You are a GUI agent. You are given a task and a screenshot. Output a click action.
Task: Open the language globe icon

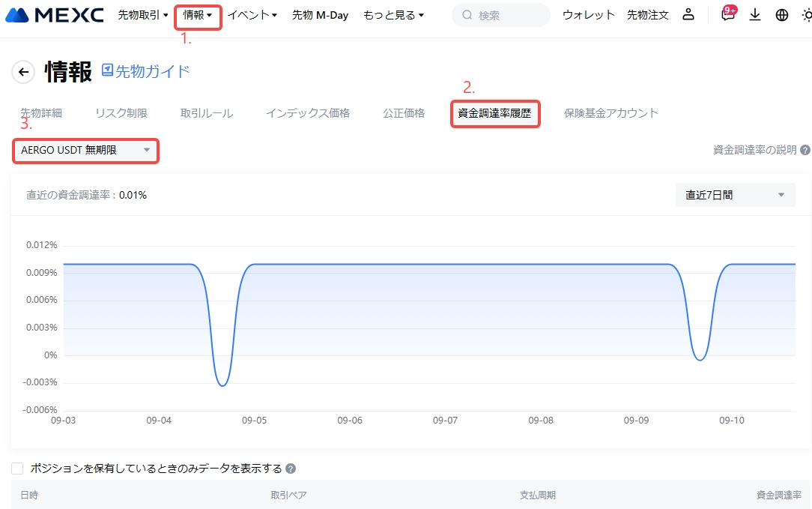point(782,15)
